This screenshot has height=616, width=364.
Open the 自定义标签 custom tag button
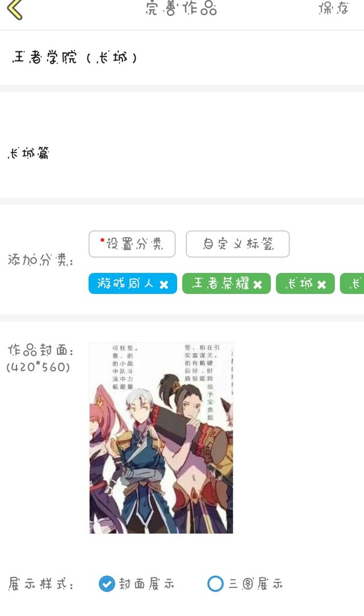238,244
